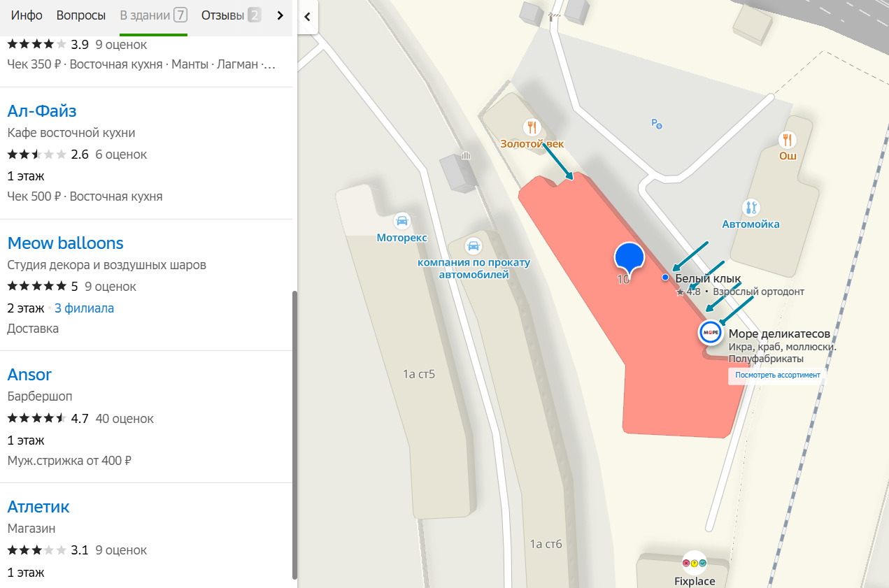889x588 pixels.
Task: Open the Ansor barbershop listing
Action: coord(29,375)
